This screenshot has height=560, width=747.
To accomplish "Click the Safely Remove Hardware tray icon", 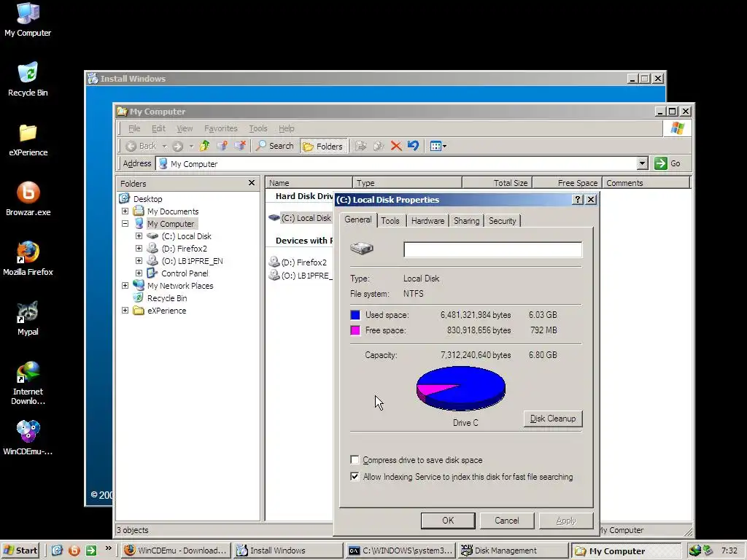I will pyautogui.click(x=708, y=551).
